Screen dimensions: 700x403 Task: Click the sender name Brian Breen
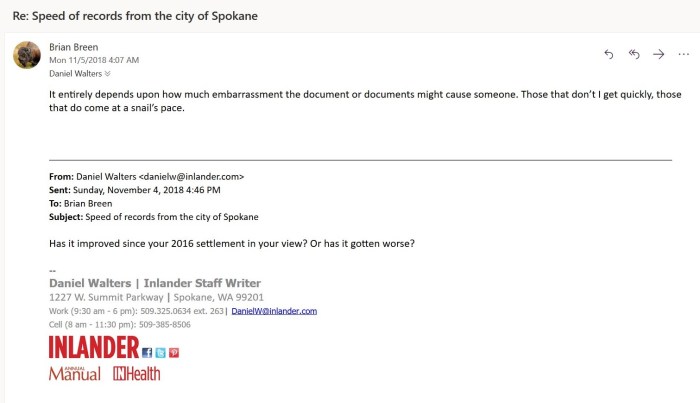point(73,46)
